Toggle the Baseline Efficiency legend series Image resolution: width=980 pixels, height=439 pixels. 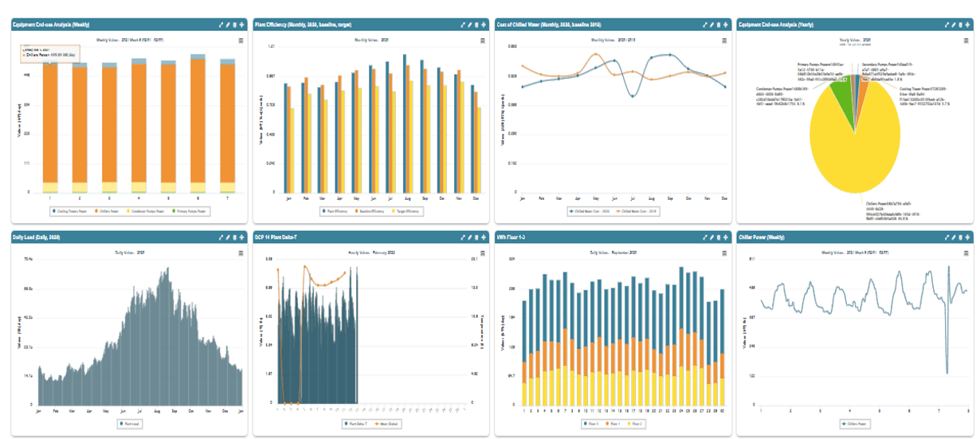click(370, 211)
